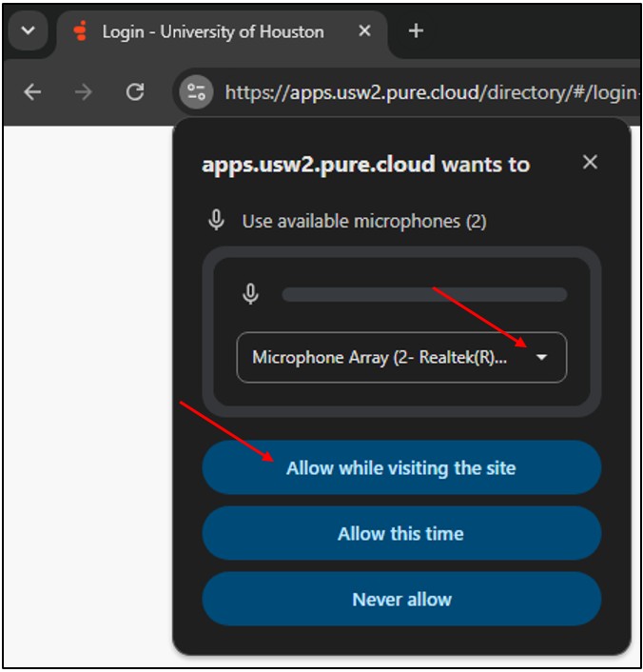Viewport: 643px width, 672px height.
Task: Click microphone icon next to 'Use available microphones'
Action: (216, 220)
